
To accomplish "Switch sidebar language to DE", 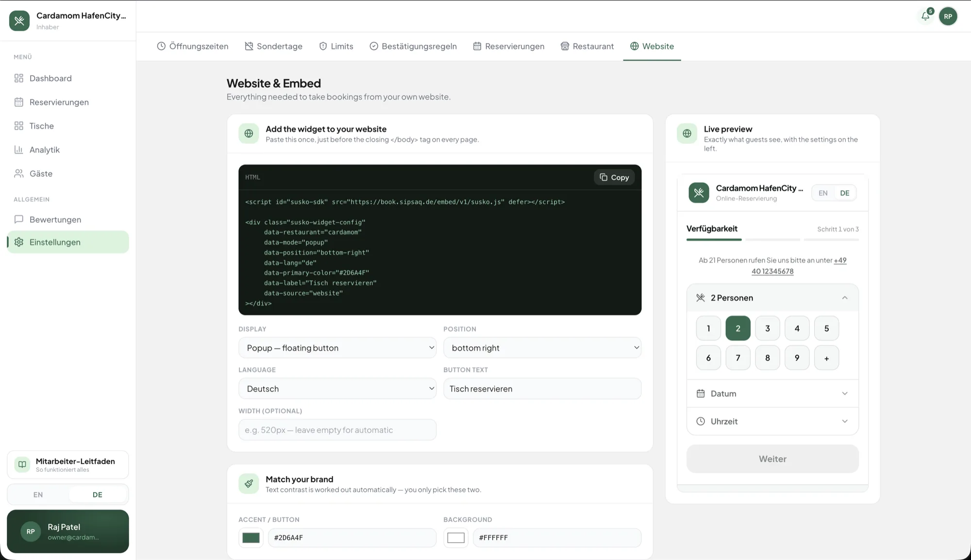I will click(98, 494).
